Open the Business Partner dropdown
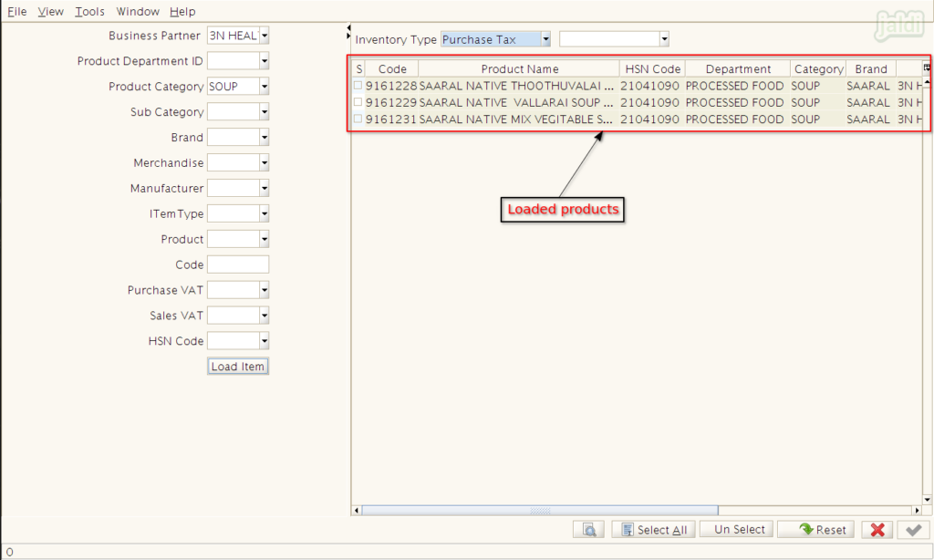 (x=265, y=36)
